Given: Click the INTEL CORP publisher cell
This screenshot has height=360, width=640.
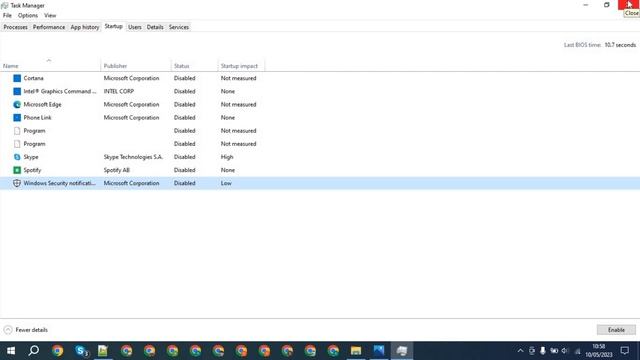Looking at the screenshot, I should [119, 91].
